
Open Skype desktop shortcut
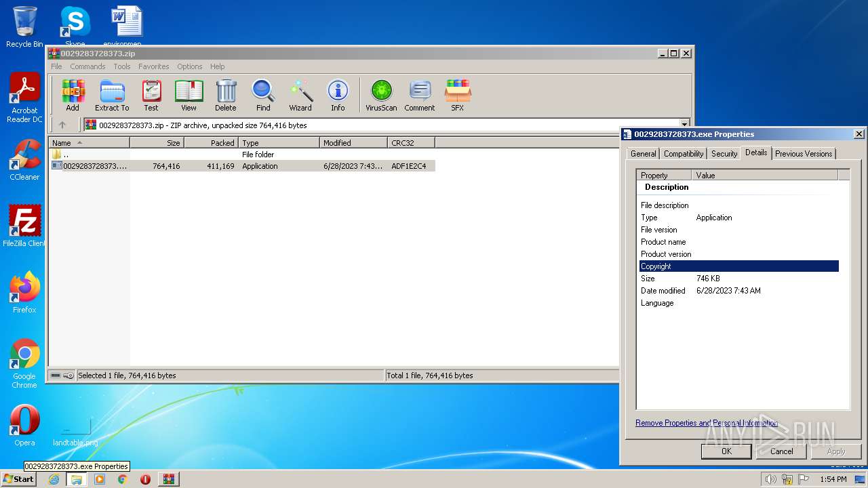[x=75, y=24]
